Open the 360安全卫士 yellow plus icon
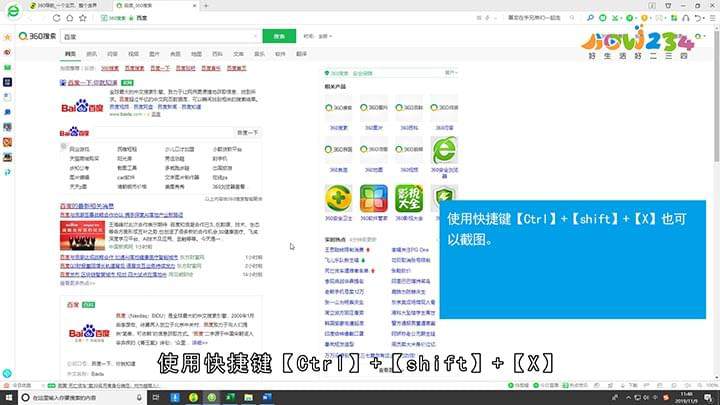This screenshot has width=720, height=405. click(338, 198)
